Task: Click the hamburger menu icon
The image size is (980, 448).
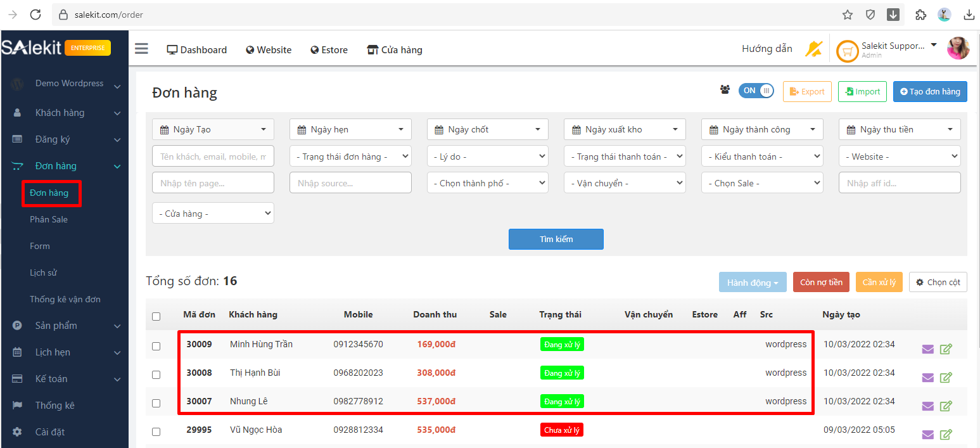Action: 141,49
